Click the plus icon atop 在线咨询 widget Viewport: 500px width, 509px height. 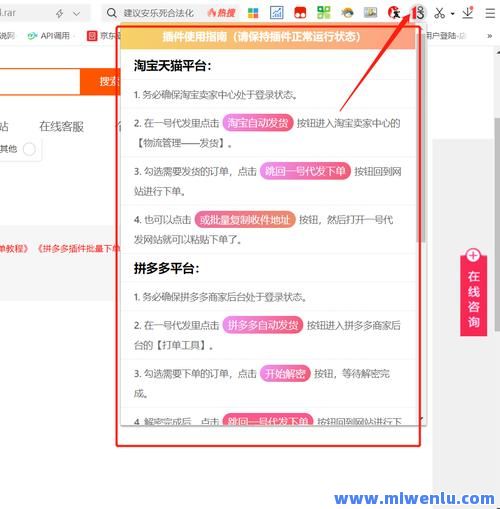point(473,255)
